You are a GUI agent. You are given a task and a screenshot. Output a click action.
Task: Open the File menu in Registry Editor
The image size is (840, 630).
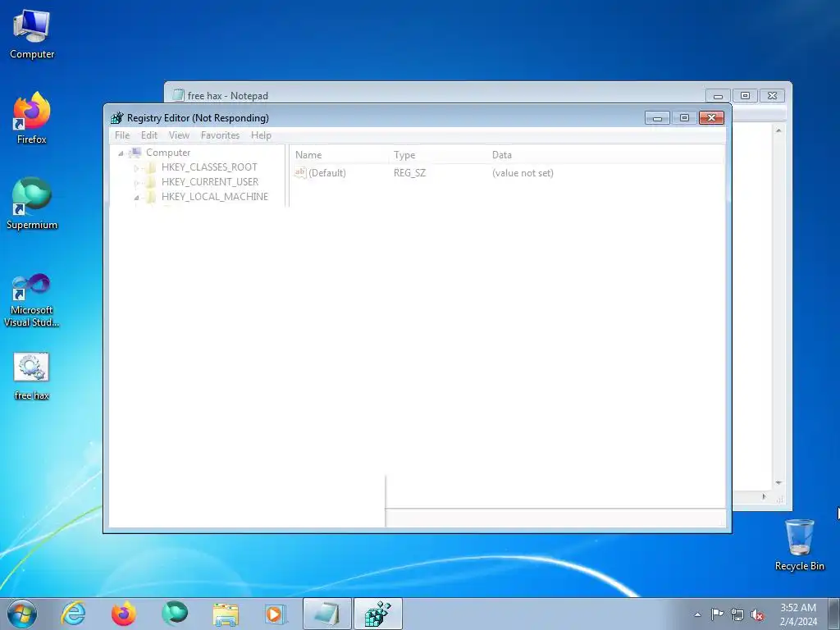pos(122,135)
